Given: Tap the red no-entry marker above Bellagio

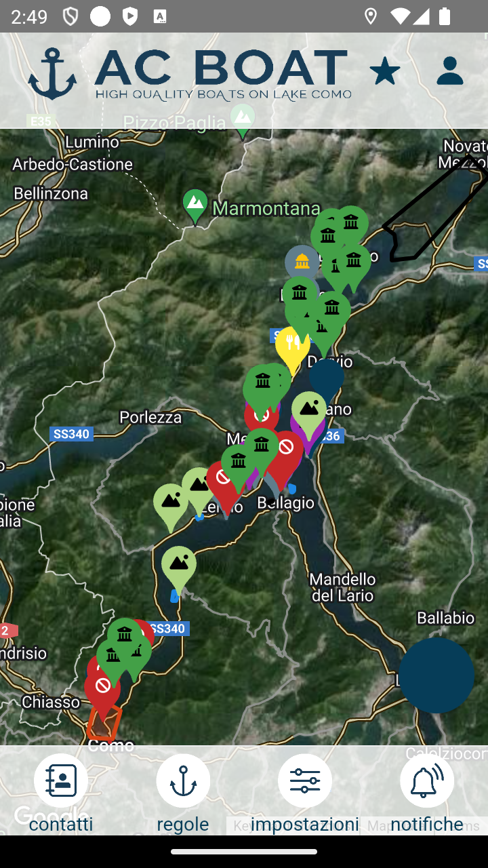Looking at the screenshot, I should pos(287,449).
